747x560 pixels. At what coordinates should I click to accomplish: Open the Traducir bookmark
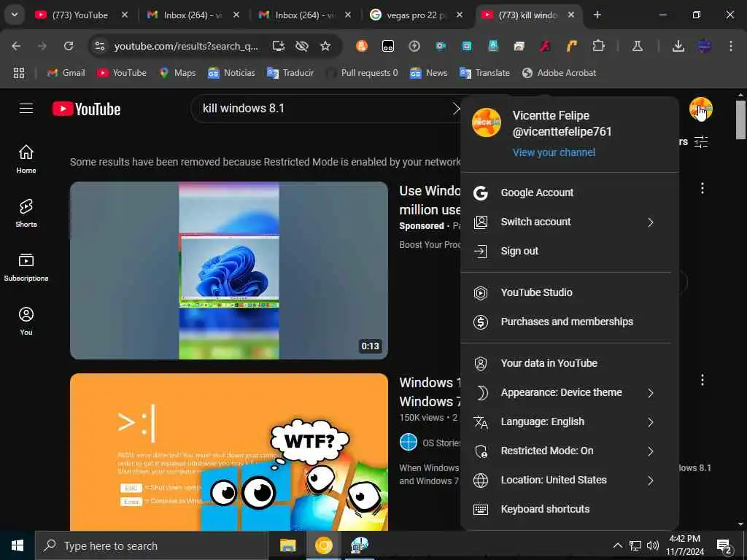(x=290, y=73)
